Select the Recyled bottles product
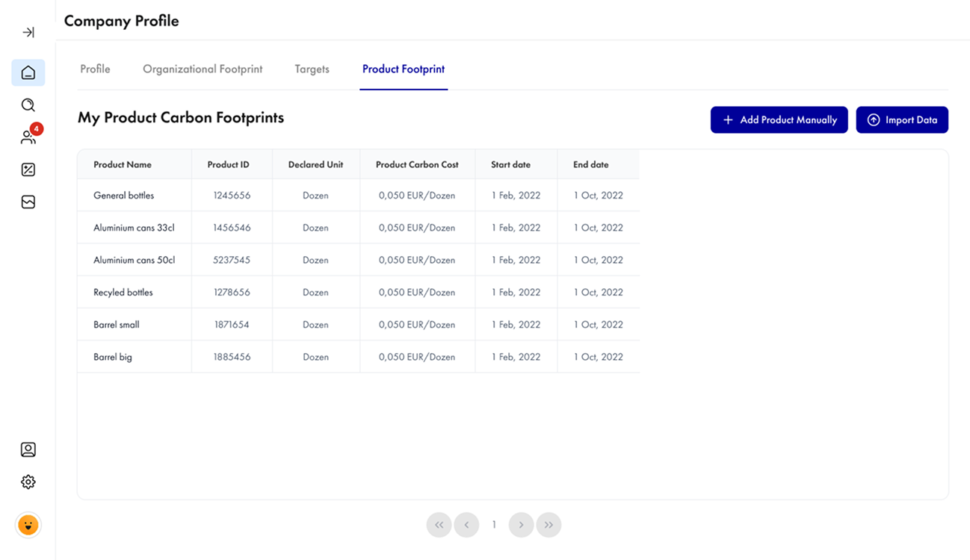This screenshot has width=970, height=560. point(123,293)
